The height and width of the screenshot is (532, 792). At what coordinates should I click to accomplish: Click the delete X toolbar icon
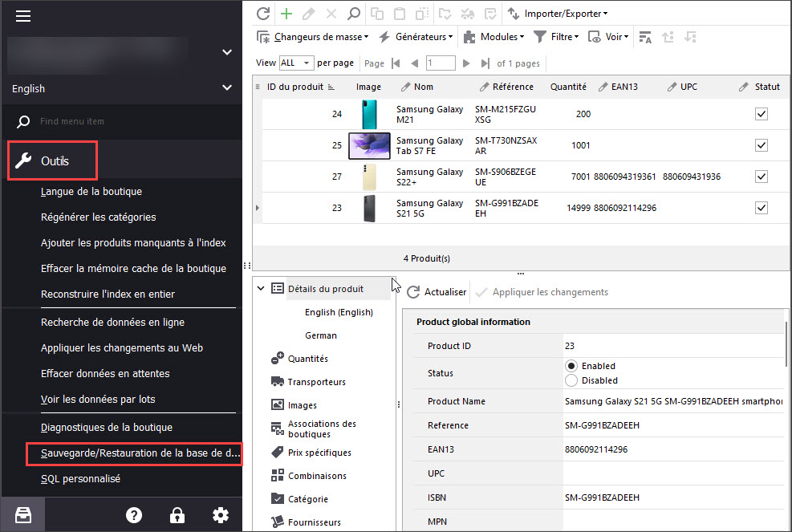click(331, 14)
